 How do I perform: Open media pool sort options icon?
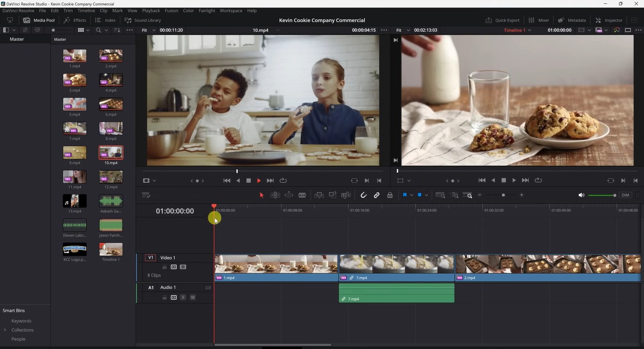point(117,30)
